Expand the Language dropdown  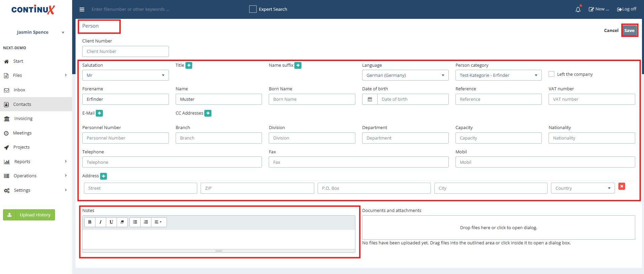pos(405,75)
